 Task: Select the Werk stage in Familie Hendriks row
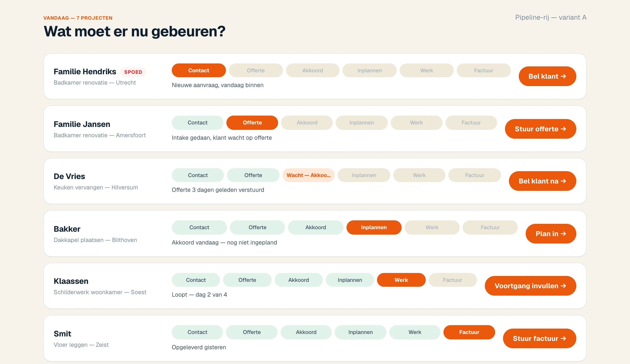click(426, 70)
